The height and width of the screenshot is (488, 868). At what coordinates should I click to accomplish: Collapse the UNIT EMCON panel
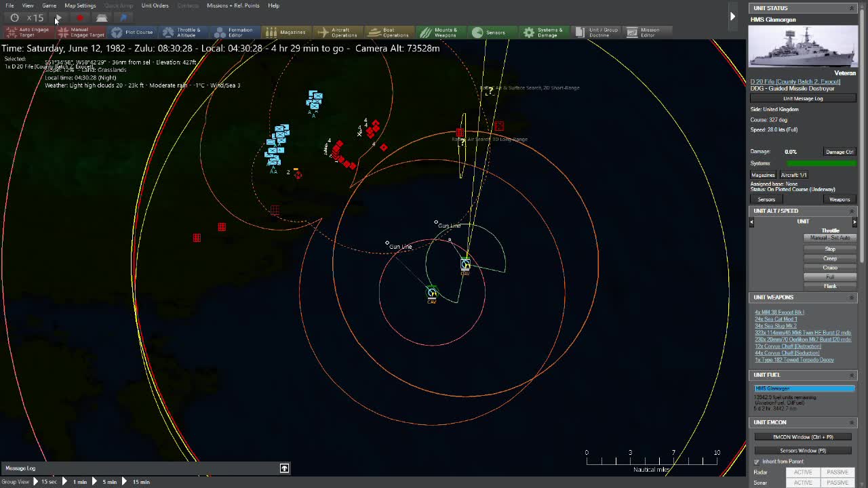tap(852, 422)
